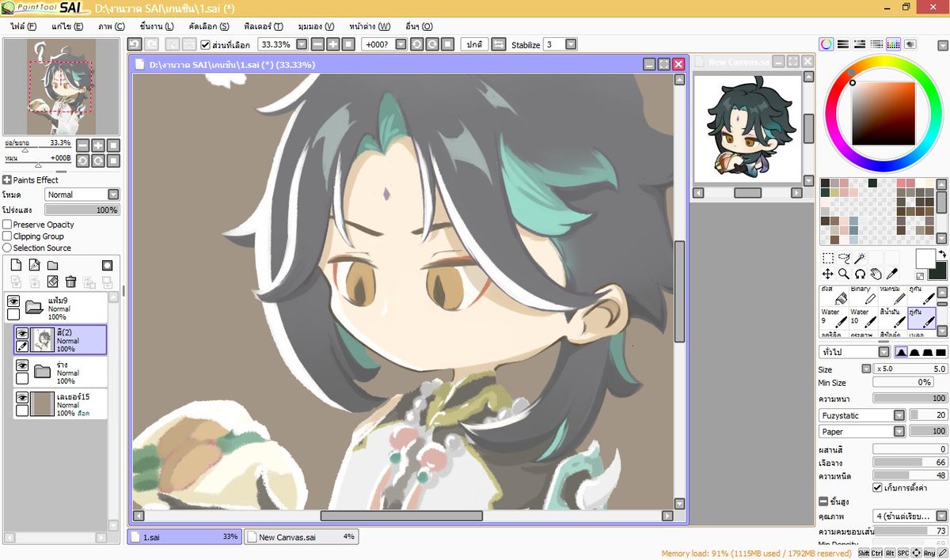
Task: Select the rectangular Selection tool
Action: click(827, 258)
